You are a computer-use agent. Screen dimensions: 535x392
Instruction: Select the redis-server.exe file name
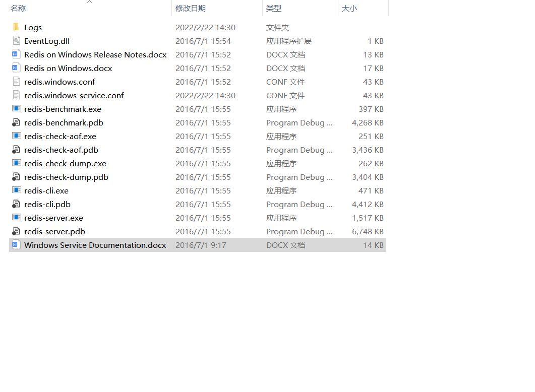tap(54, 218)
